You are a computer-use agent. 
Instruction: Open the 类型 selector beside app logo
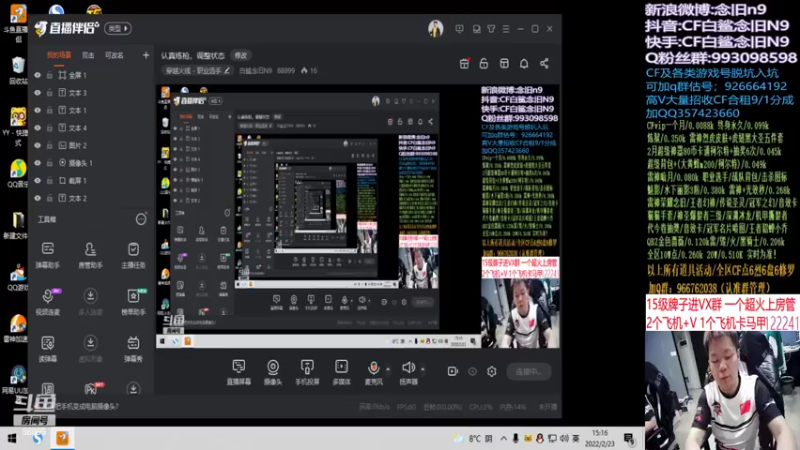(x=118, y=29)
